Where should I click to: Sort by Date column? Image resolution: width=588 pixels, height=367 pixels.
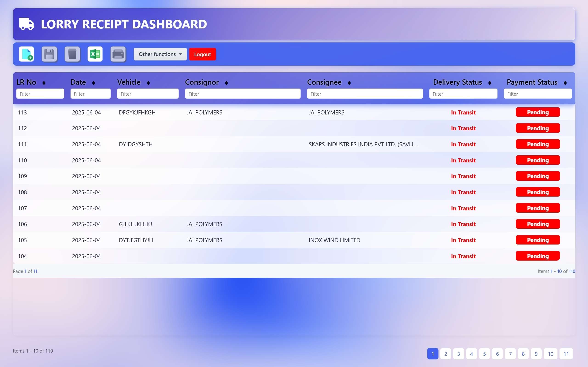click(x=93, y=83)
